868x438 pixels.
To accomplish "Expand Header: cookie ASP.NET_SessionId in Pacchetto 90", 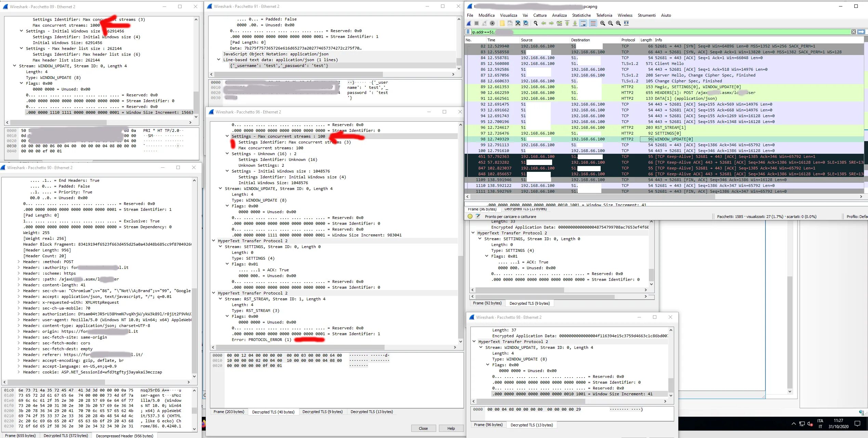I will tap(19, 372).
